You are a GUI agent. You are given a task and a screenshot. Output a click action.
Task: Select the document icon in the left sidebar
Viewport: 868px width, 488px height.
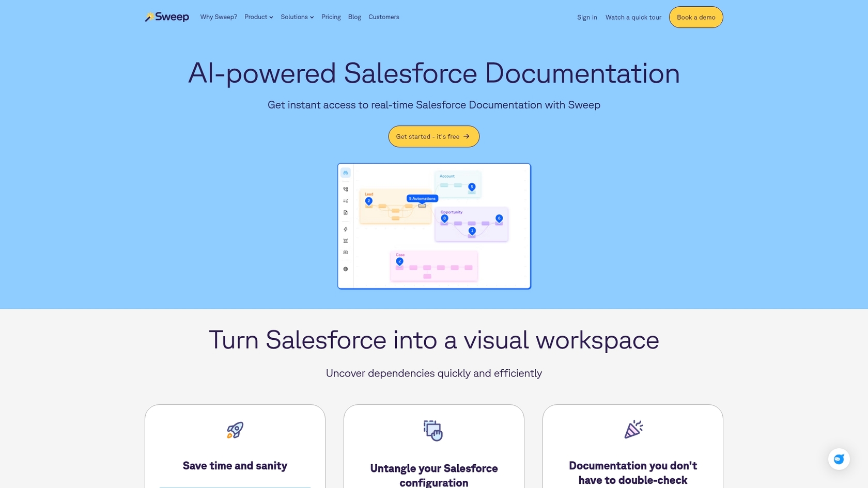coord(345,212)
